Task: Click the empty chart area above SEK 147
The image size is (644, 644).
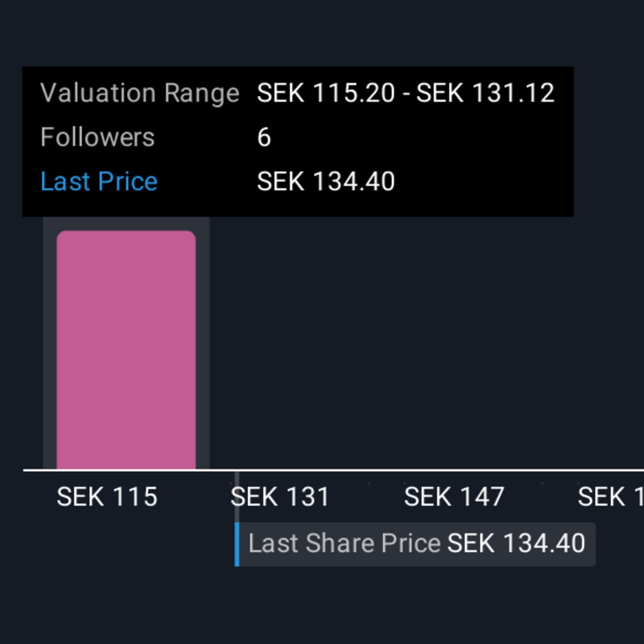Action: pos(454,343)
